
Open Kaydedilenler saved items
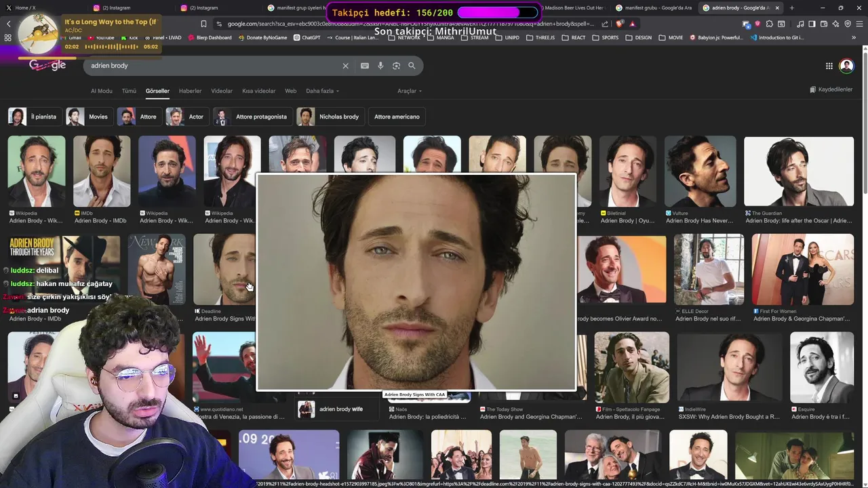[x=831, y=89]
